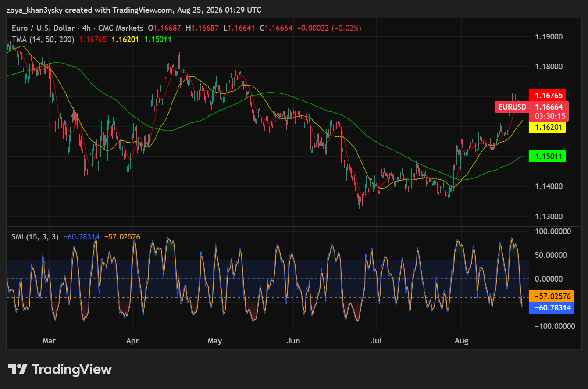Click the 1.18000 price axis label
Image resolution: width=588 pixels, height=389 pixels.
pos(549,67)
